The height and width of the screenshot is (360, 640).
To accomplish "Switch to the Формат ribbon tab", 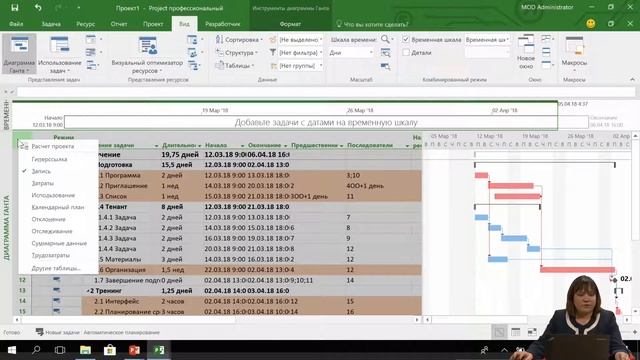I will click(290, 24).
